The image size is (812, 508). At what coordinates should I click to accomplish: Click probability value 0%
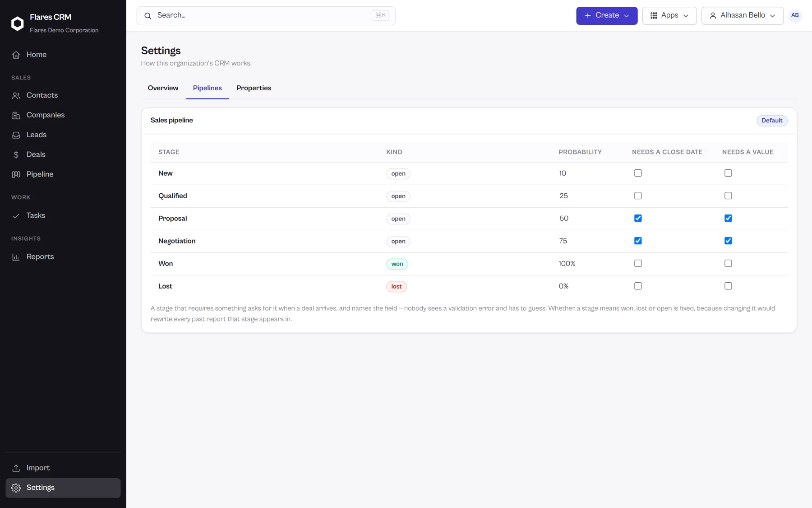[563, 286]
